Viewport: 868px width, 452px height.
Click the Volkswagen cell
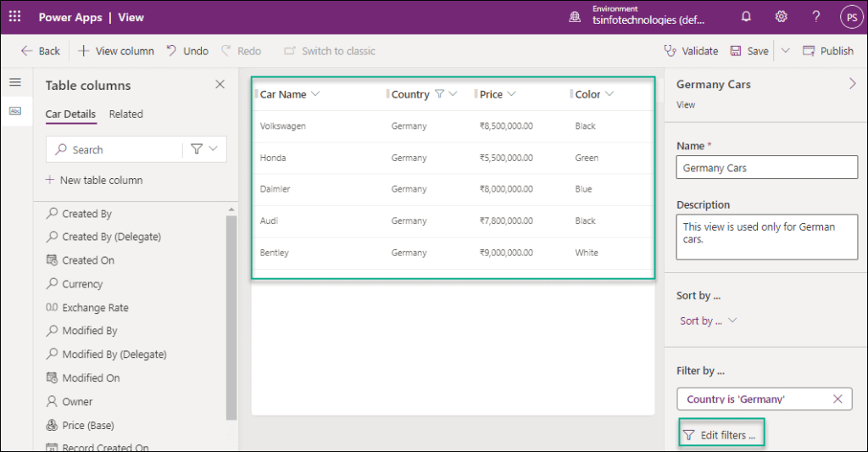tap(283, 126)
